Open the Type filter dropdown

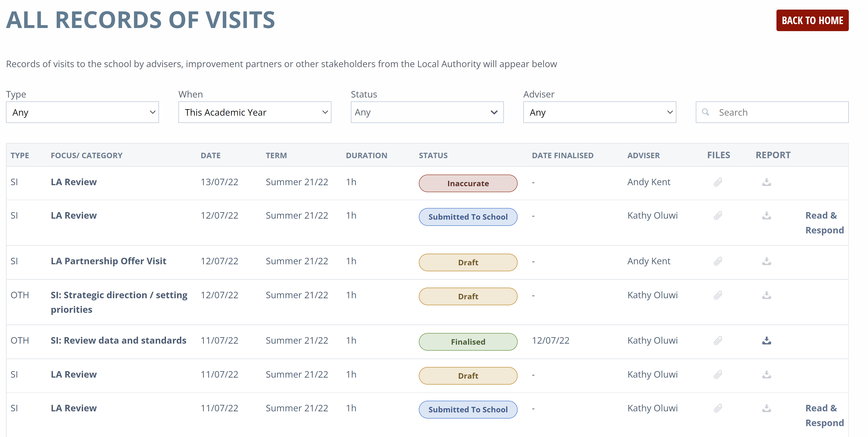[82, 112]
